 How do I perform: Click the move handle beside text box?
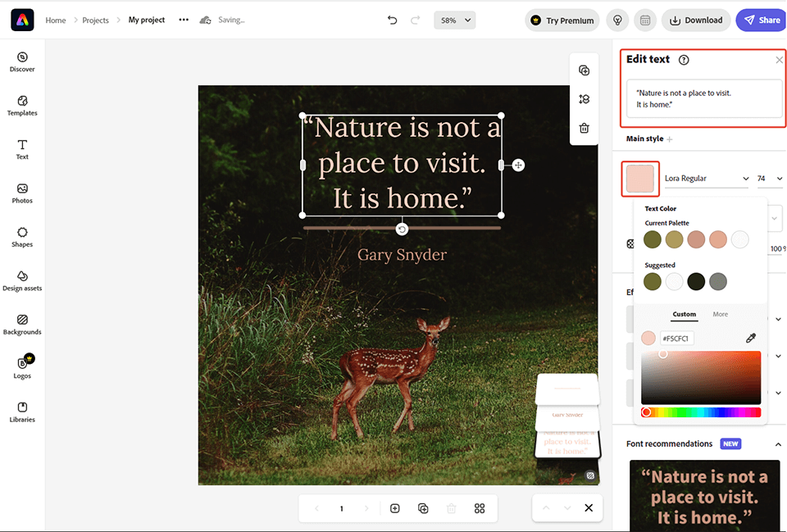(518, 165)
